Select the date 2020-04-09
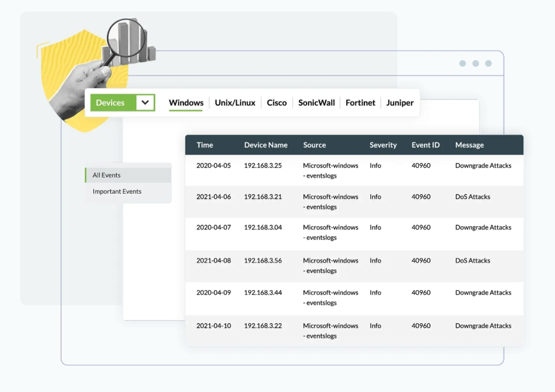Screen dimensions: 555x392 coord(213,293)
